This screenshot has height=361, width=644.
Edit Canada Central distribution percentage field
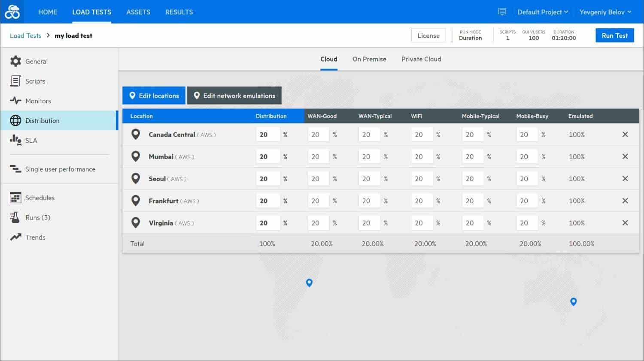(x=268, y=134)
